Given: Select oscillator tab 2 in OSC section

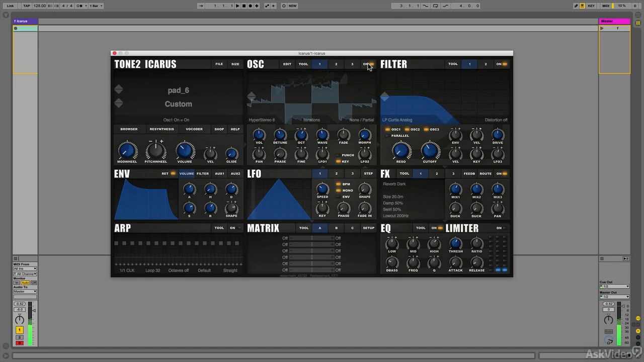Looking at the screenshot, I should click(336, 64).
